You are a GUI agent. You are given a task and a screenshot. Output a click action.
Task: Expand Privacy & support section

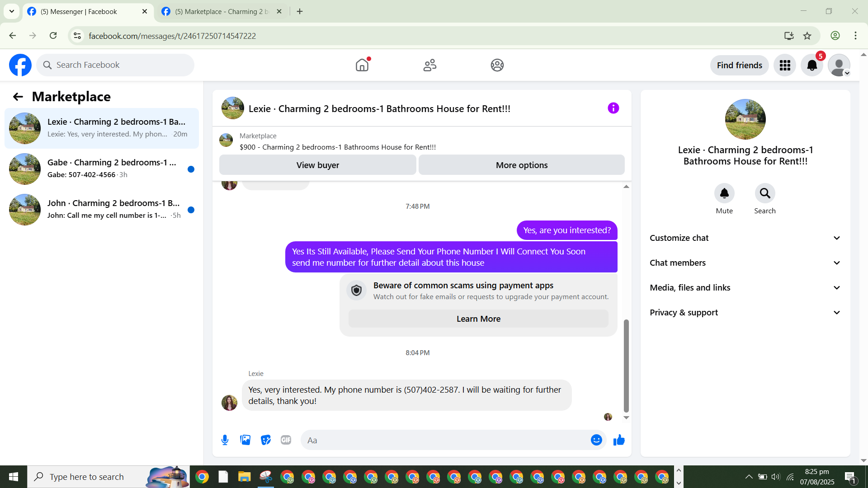pyautogui.click(x=745, y=313)
